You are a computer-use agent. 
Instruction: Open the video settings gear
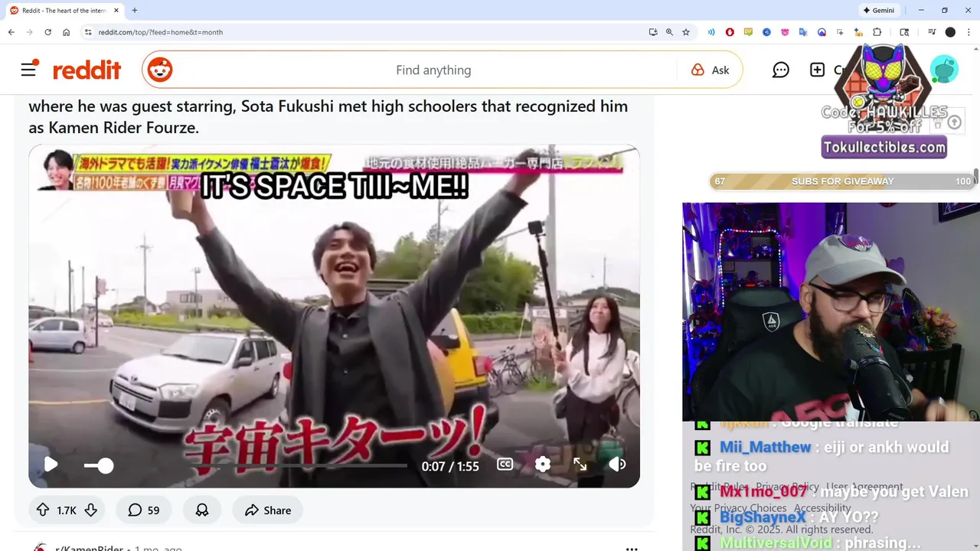pos(543,464)
